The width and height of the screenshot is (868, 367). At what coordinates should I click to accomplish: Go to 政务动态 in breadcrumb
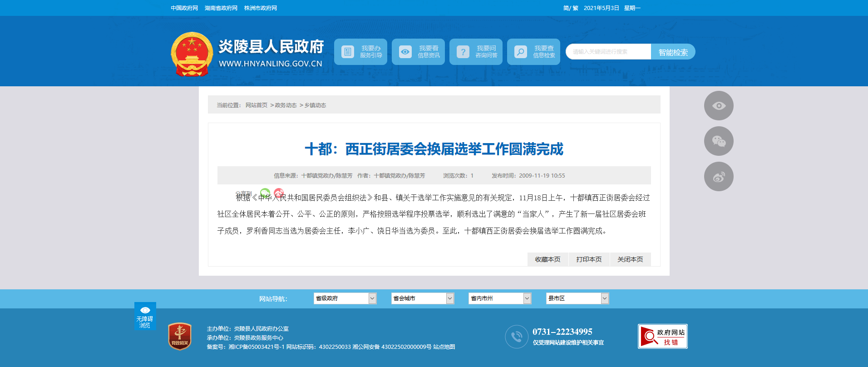[286, 105]
